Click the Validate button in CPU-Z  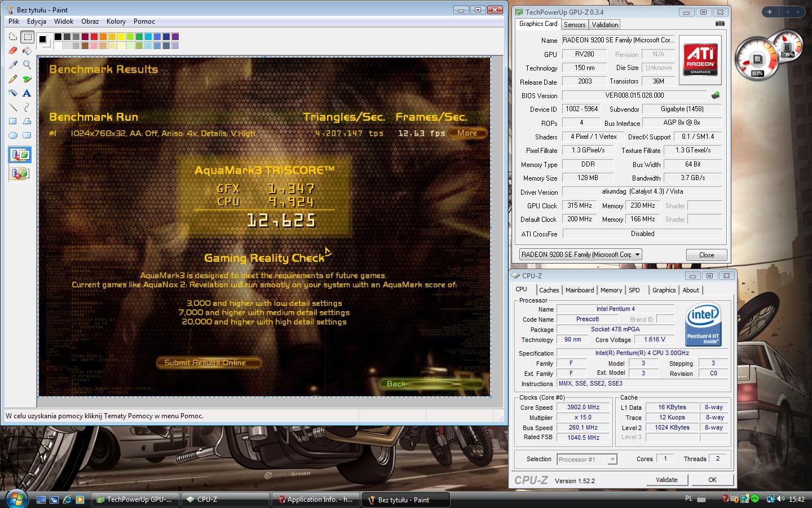point(667,480)
